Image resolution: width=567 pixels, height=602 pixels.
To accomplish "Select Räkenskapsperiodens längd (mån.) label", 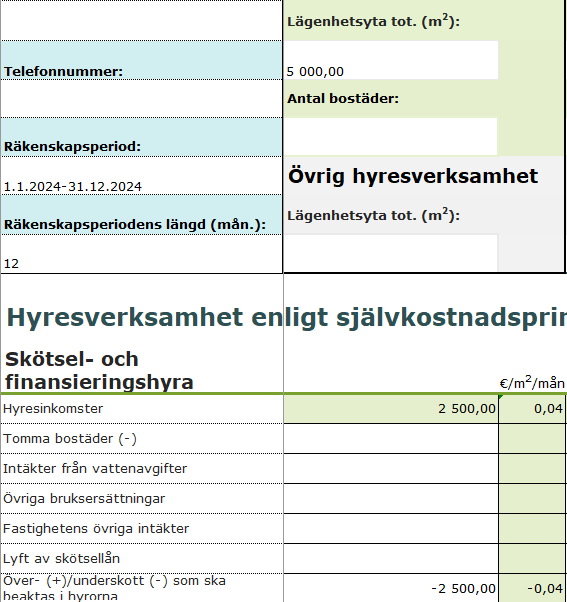I will pos(141,215).
